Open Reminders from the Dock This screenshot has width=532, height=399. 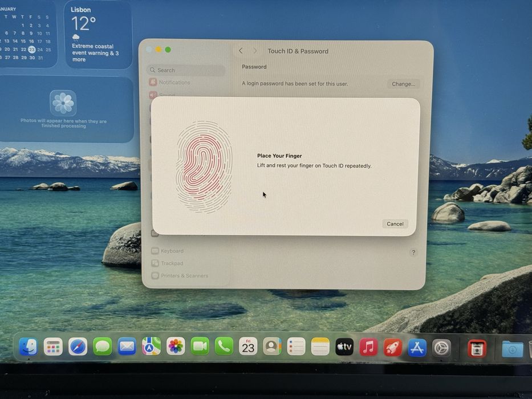point(296,347)
